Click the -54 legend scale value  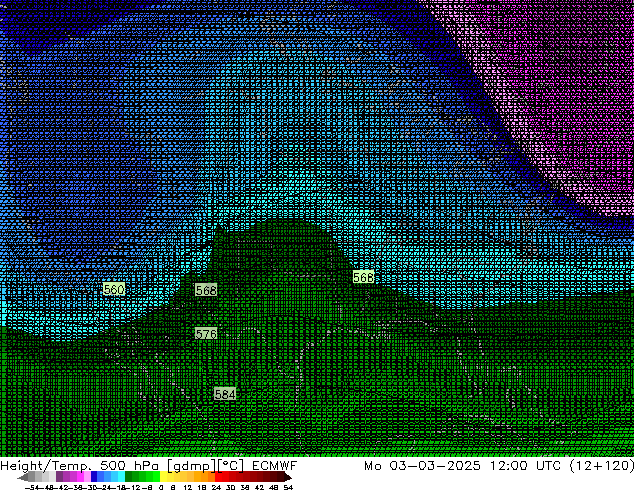[x=31, y=487]
